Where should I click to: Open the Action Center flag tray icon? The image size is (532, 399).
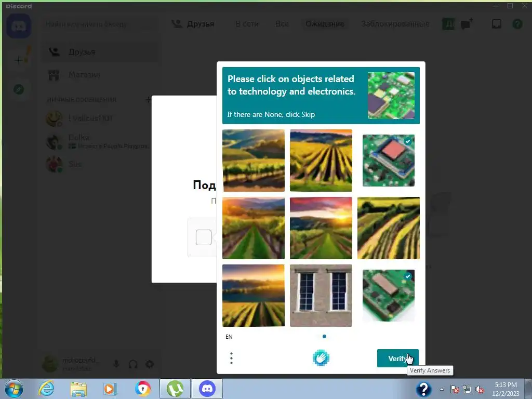[x=454, y=390]
